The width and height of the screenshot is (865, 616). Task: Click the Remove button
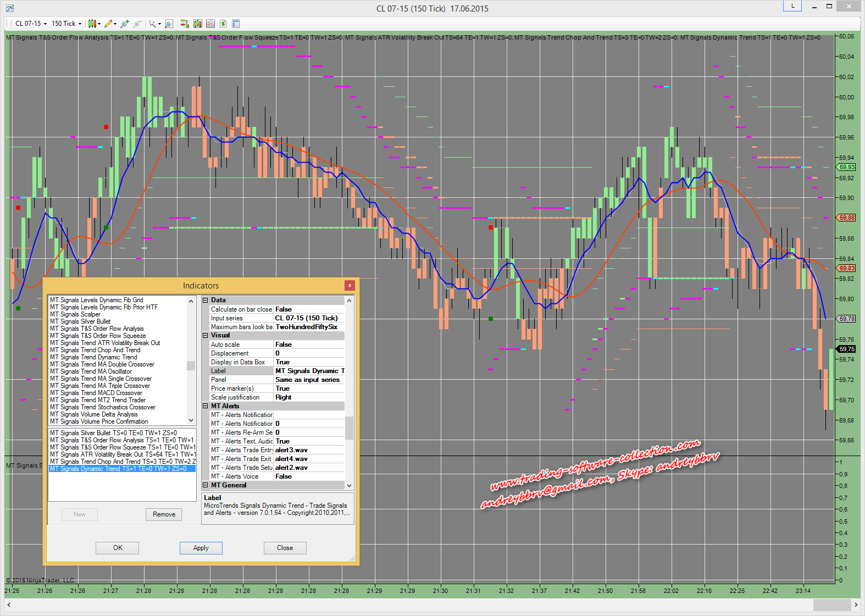coord(164,514)
